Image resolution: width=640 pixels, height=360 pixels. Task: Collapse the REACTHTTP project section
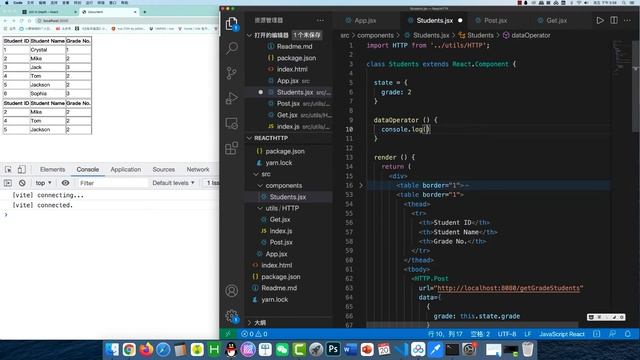288,138
